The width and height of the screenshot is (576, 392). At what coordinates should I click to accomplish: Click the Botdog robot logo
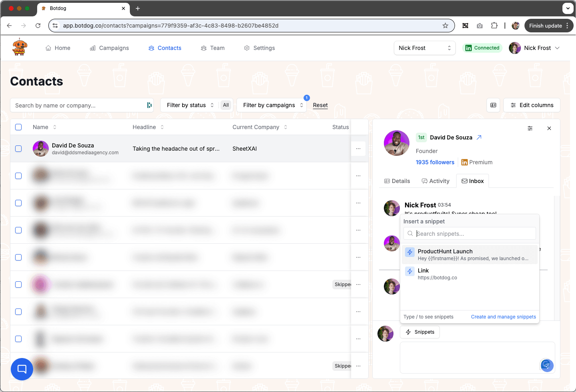tap(20, 47)
